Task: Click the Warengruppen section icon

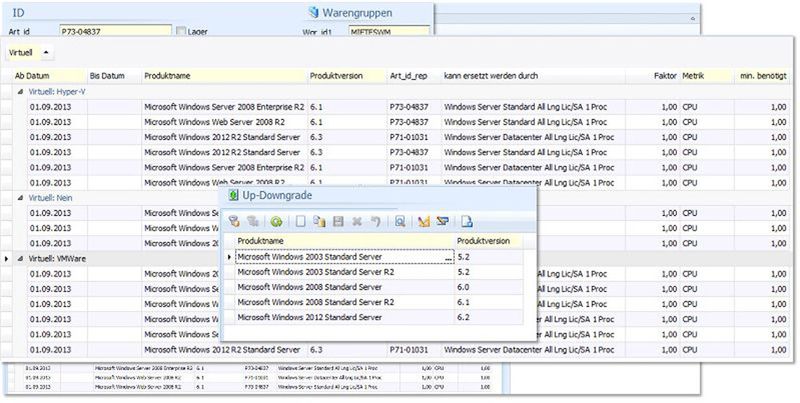Action: (313, 12)
